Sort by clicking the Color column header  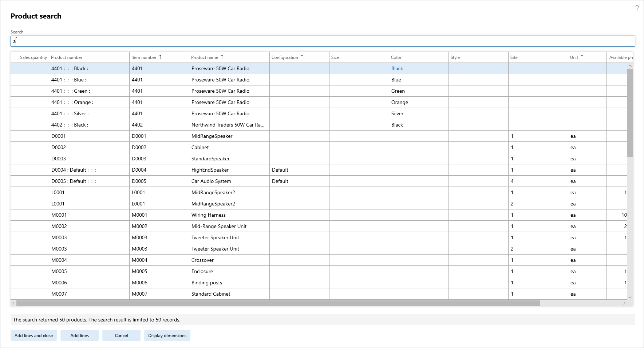[x=396, y=57]
